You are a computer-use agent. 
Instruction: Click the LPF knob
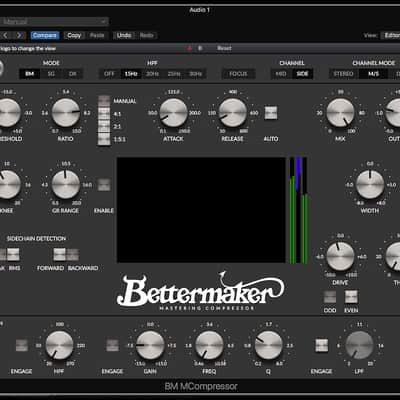point(359,345)
